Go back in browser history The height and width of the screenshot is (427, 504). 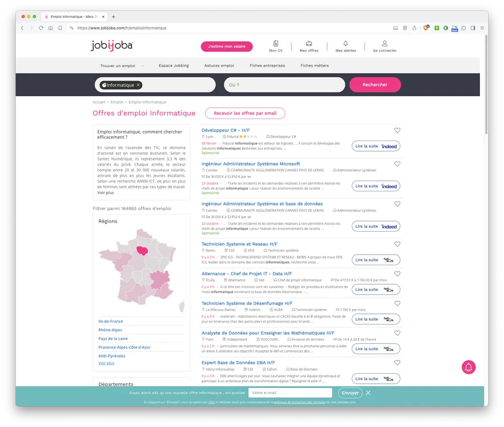[22, 28]
